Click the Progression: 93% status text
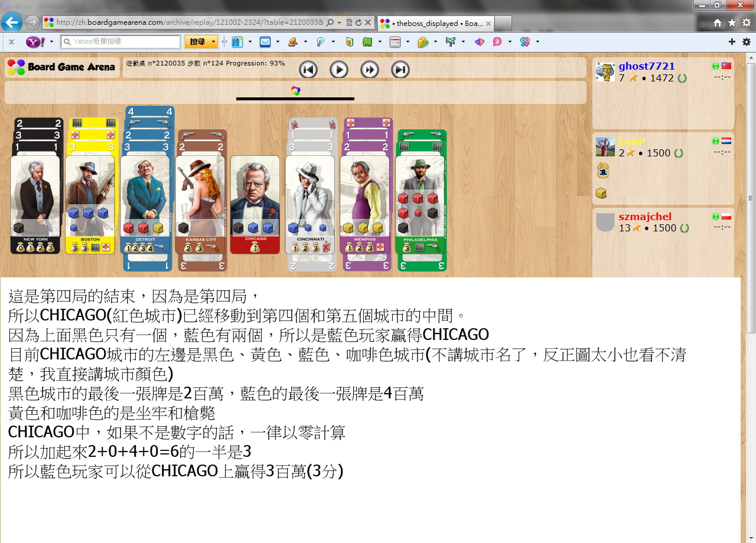This screenshot has height=543, width=756. tap(255, 63)
